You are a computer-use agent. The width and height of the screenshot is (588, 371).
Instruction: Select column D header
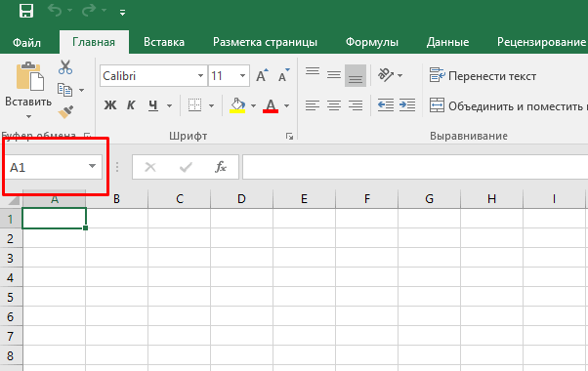point(241,198)
